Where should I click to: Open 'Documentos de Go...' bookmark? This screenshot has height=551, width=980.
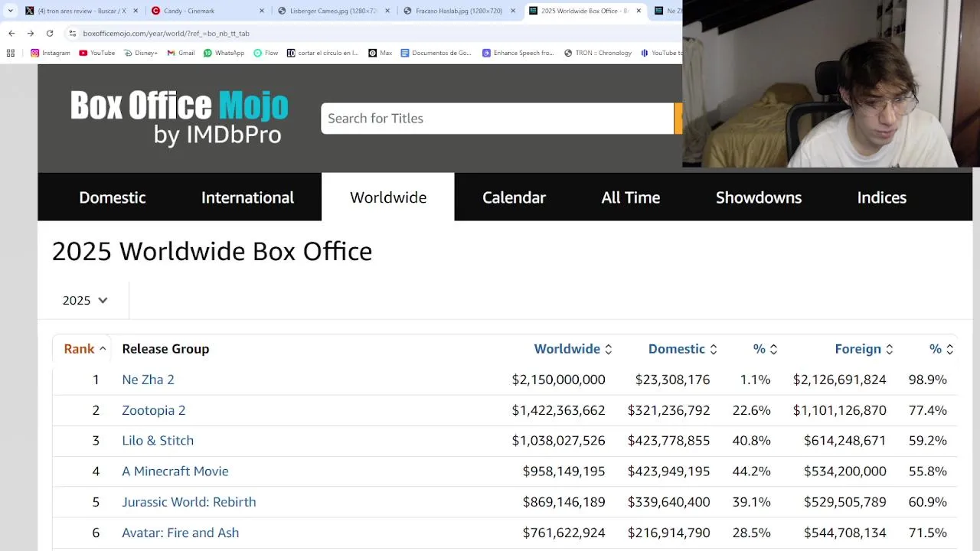click(436, 53)
